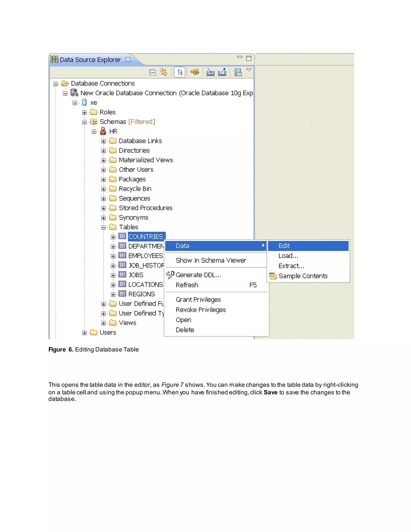Open the Data submenu
Viewport: 411px width, 532px height.
pos(216,246)
